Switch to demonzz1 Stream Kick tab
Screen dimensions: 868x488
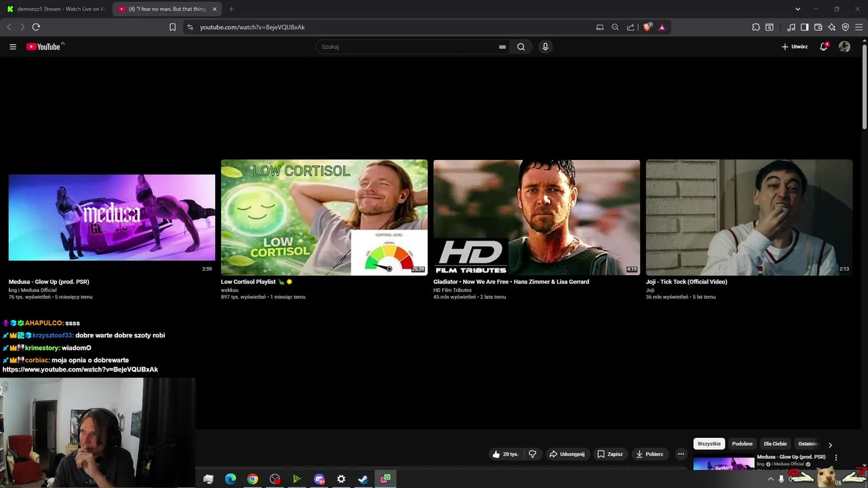pos(56,9)
